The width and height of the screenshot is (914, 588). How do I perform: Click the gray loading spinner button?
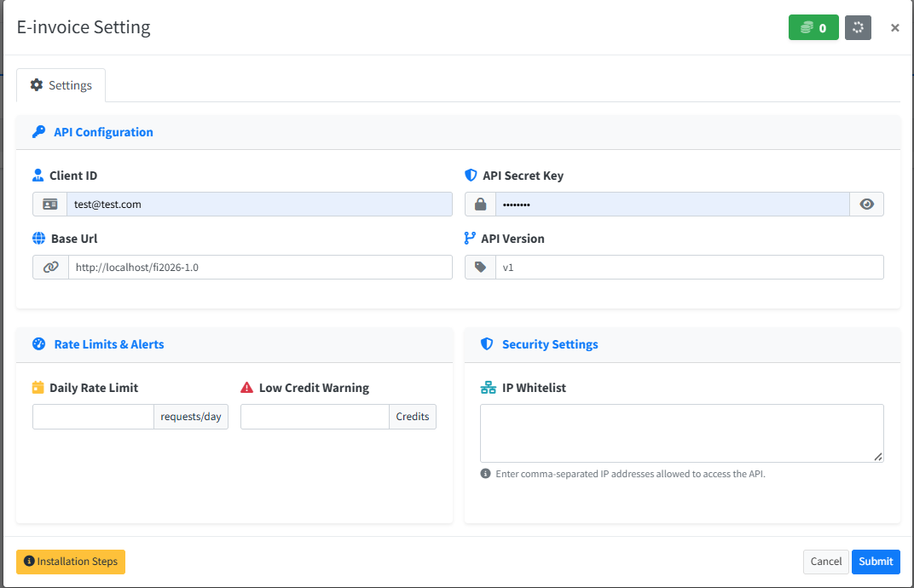pyautogui.click(x=858, y=28)
